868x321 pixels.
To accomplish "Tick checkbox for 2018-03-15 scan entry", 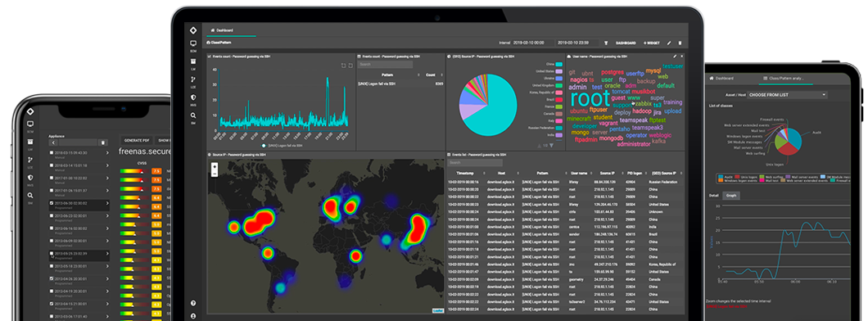I will 52,152.
